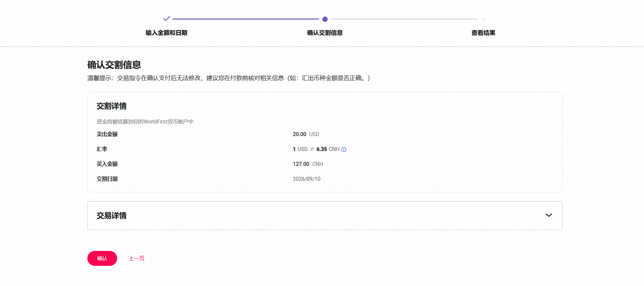Viewport: 644px width, 286px height.
Task: Go back via 上一页 link
Action: point(137,259)
